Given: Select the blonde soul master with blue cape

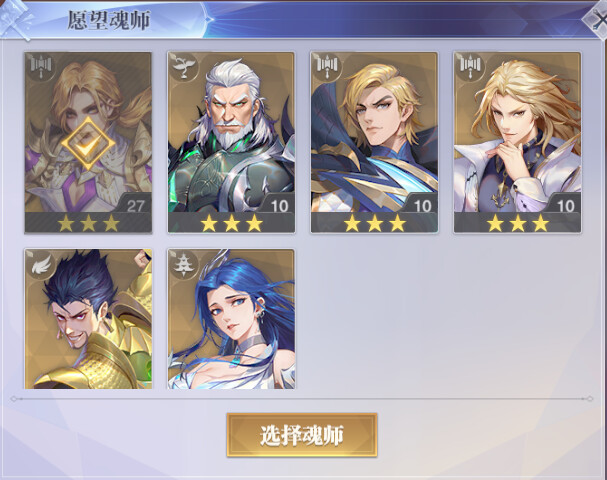Looking at the screenshot, I should point(374,143).
